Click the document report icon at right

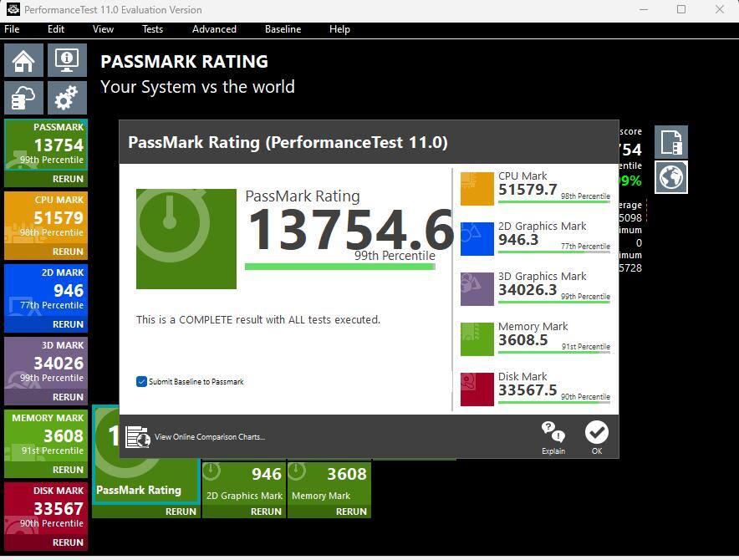pos(671,142)
